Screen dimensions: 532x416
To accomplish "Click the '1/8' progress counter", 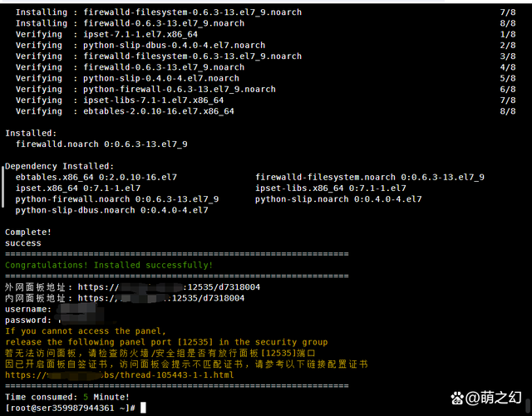I will (x=508, y=34).
